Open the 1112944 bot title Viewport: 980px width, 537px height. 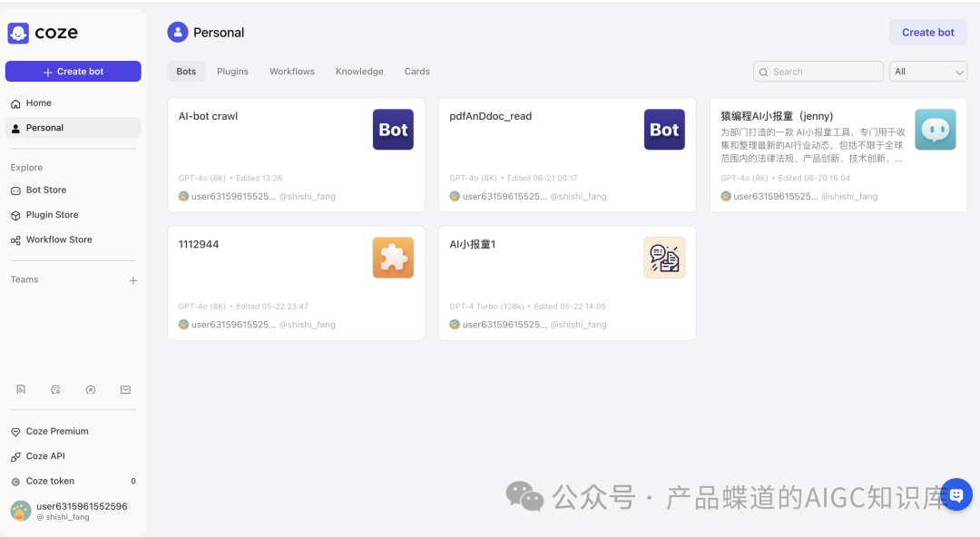click(199, 244)
